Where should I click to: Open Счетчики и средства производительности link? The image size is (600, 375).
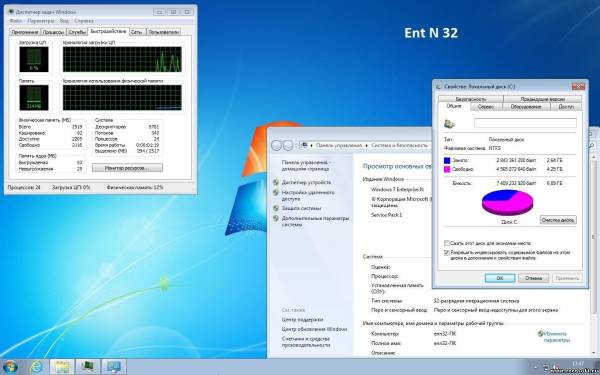306,342
